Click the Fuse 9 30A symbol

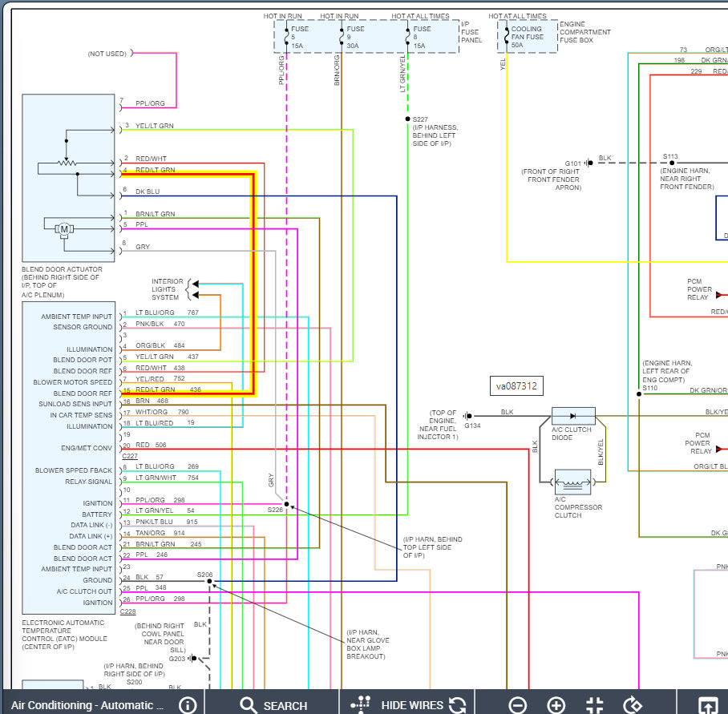(342, 37)
